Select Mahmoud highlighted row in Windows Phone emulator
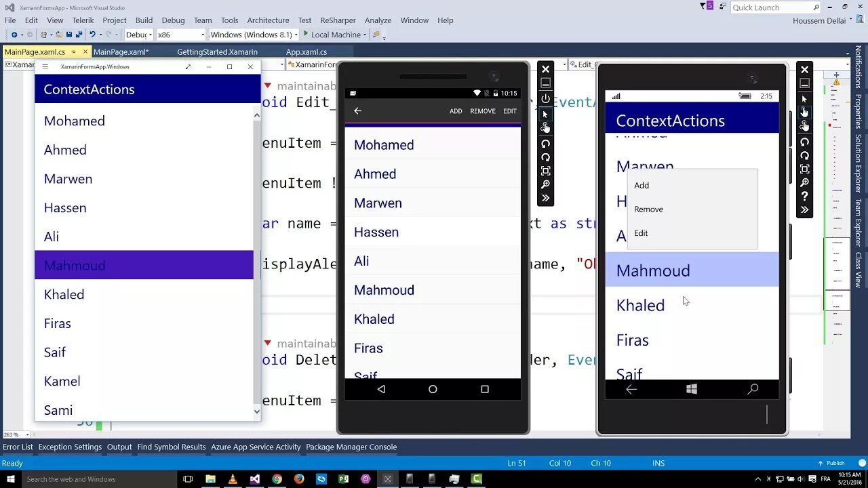This screenshot has width=868, height=488. click(692, 270)
